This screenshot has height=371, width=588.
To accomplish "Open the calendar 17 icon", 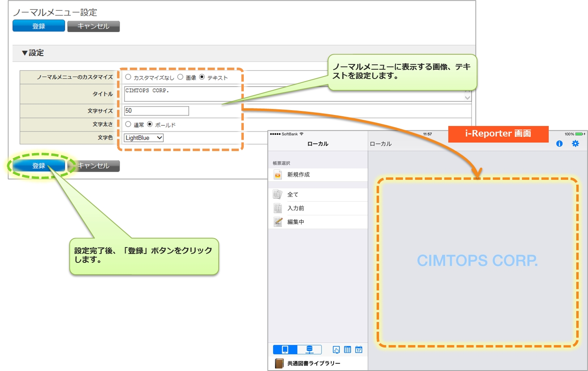I will pos(359,350).
